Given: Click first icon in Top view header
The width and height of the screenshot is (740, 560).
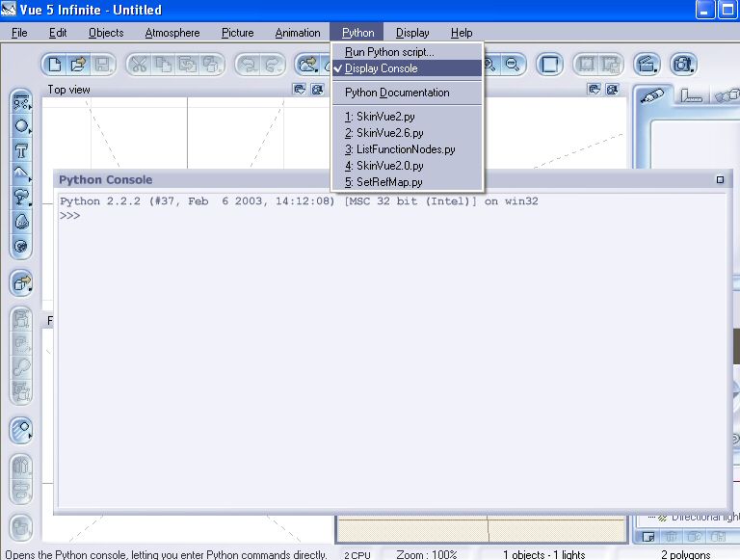Looking at the screenshot, I should tap(300, 90).
